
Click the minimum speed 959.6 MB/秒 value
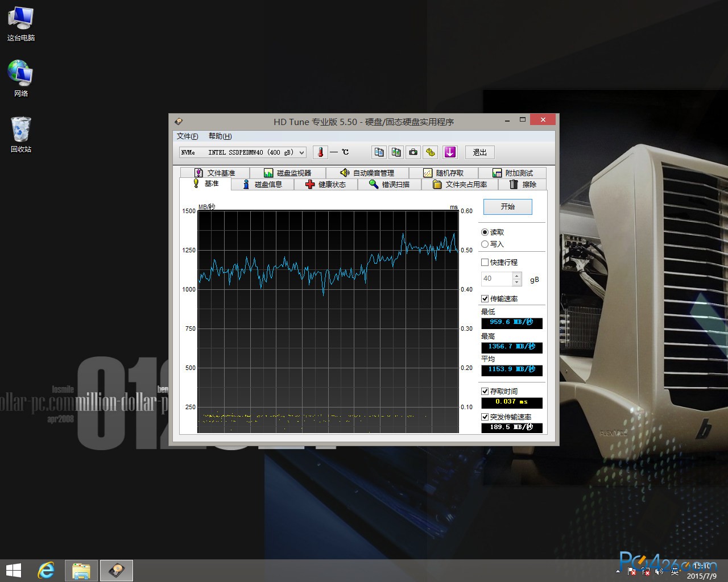pos(512,322)
